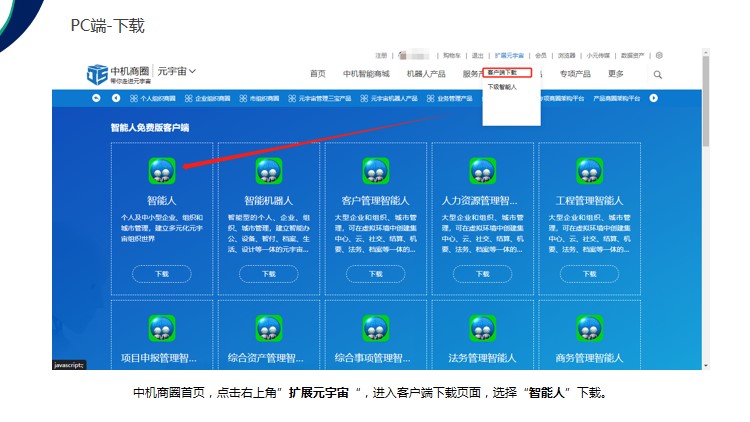Image resolution: width=750 pixels, height=422 pixels.
Task: Click 退出 to log out
Action: (477, 56)
